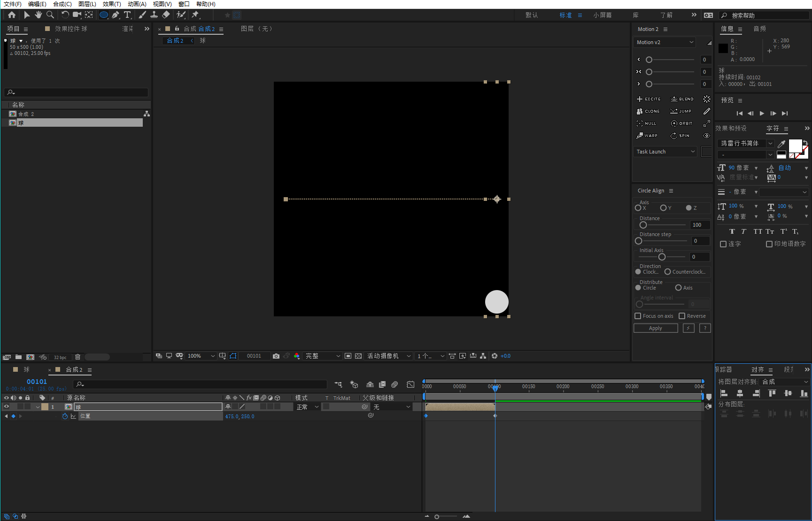Click the Apply button in Circle Align
Screen dimensions: 812x521
tap(656, 328)
